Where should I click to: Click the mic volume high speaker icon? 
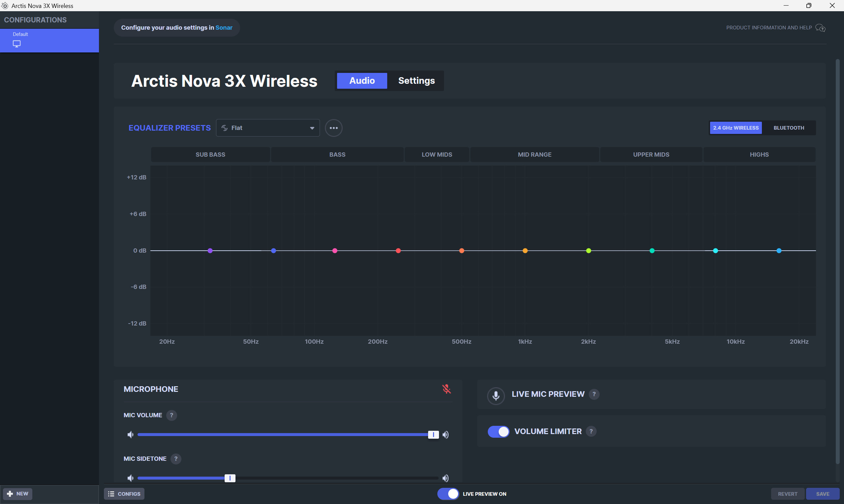446,435
